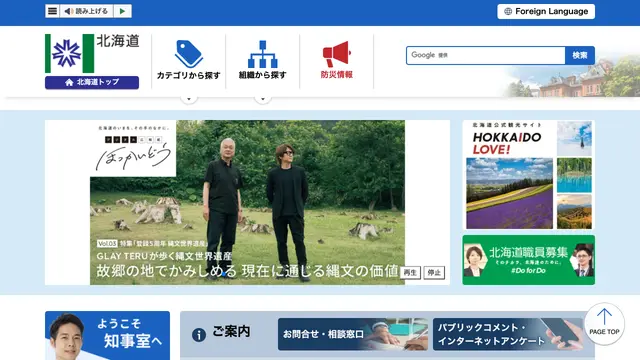Expand the dropdown arrow below カテゴリから探す

pos(189,99)
